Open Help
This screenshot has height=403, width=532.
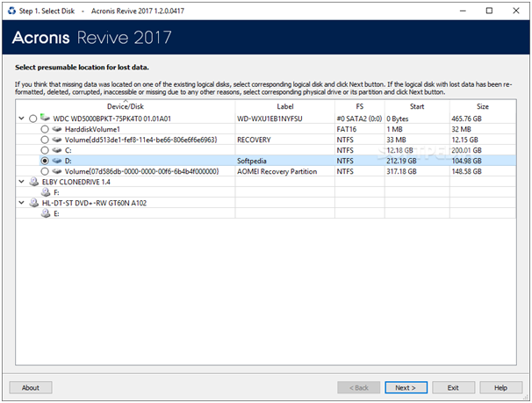point(500,388)
